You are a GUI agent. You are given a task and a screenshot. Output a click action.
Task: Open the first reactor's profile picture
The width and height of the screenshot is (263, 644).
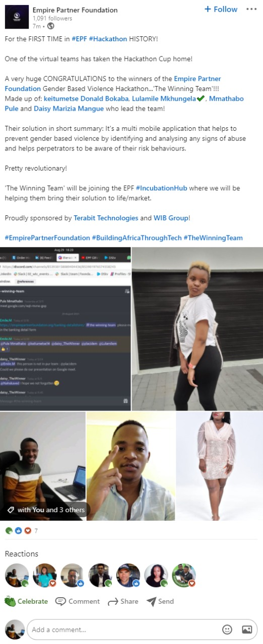(x=17, y=575)
